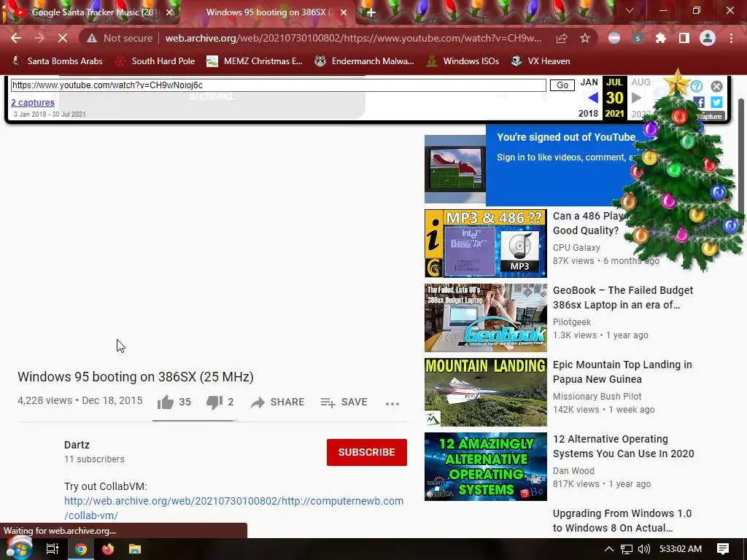
Task: Click the Dan Wood channel name
Action: pos(573,470)
